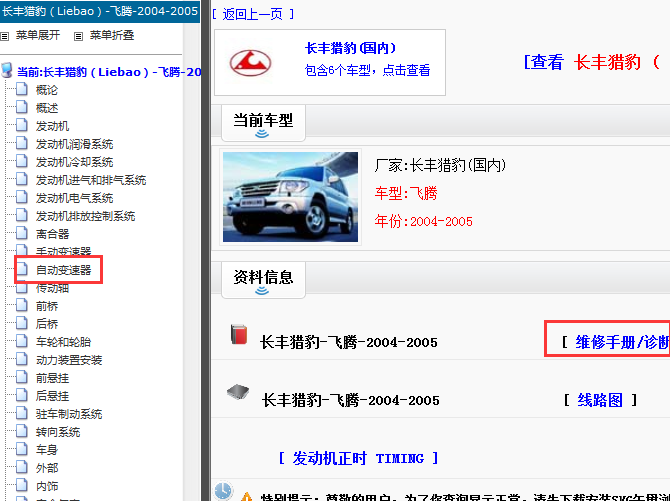670x501 pixels.
Task: Open the 发动机进气和排气系统 tree entry
Action: [x=91, y=180]
